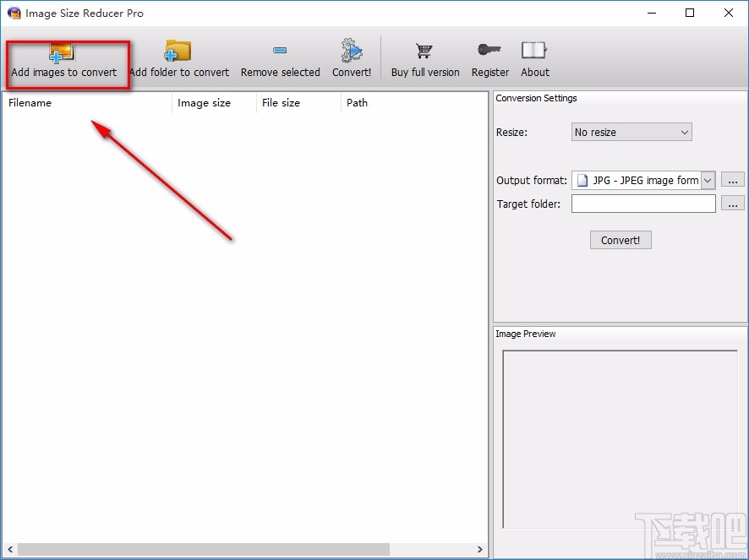Expand the Resize dropdown
The height and width of the screenshot is (560, 749).
[631, 133]
